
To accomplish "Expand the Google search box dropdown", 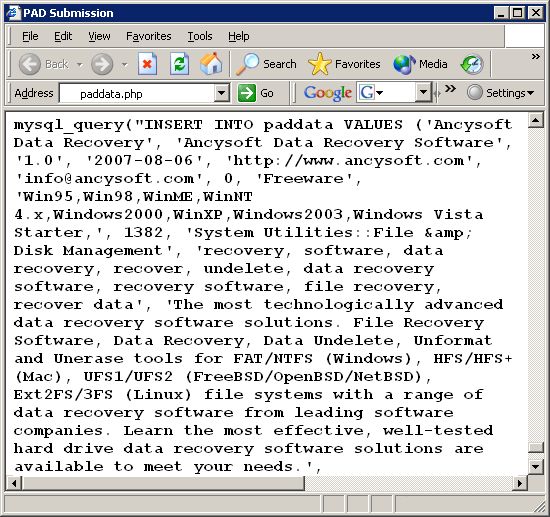I will pyautogui.click(x=423, y=93).
